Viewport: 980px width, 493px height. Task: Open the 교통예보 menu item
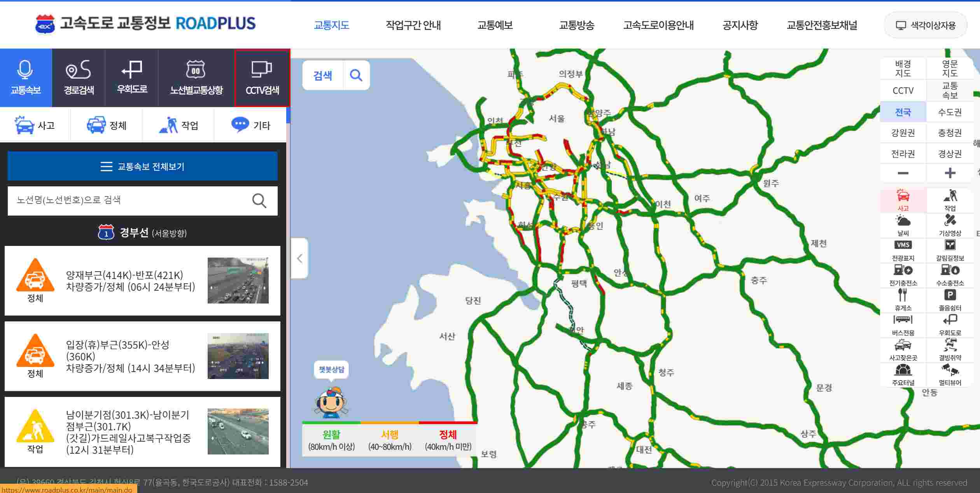(x=495, y=25)
